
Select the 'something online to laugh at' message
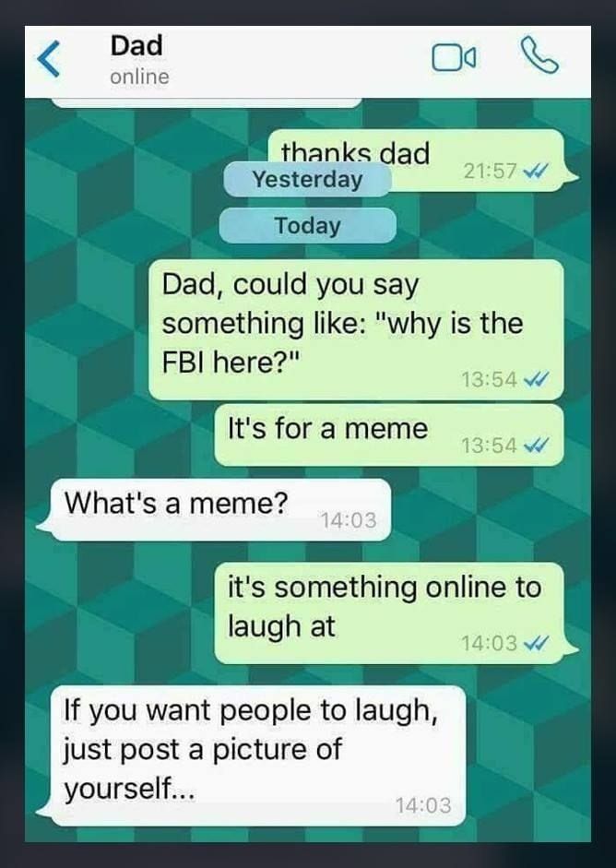[x=397, y=612]
